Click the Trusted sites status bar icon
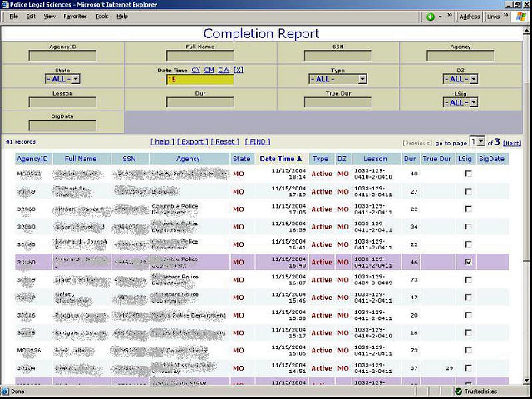532x399 pixels. [x=458, y=391]
